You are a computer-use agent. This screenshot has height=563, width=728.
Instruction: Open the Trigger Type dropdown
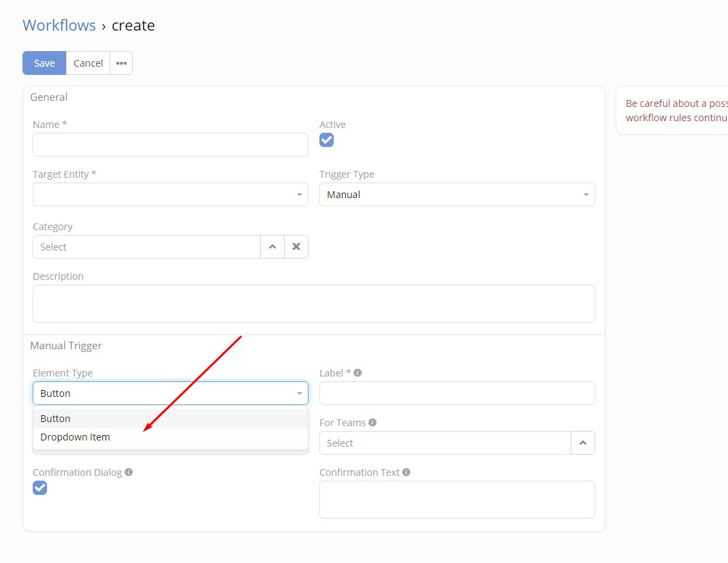coord(457,195)
